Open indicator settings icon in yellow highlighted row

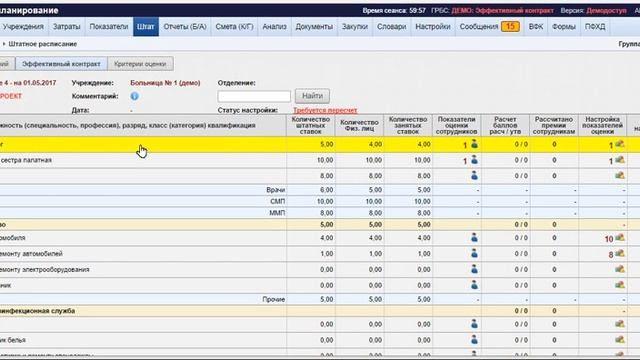[x=620, y=144]
